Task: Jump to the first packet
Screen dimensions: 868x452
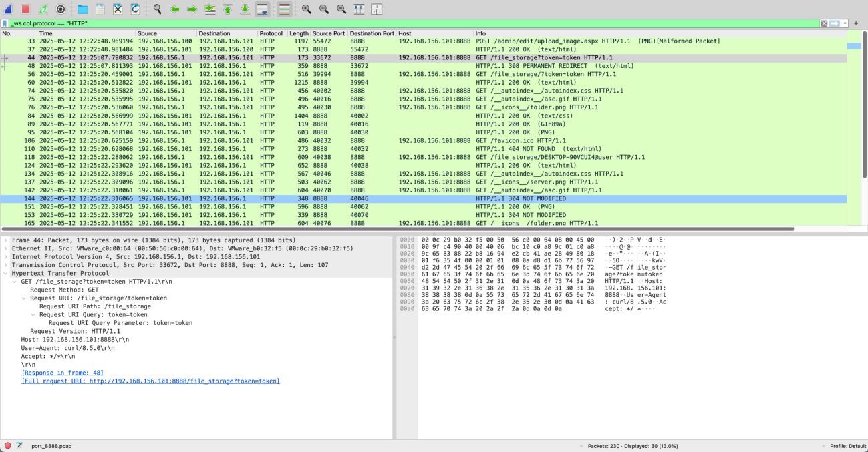Action: pos(227,9)
